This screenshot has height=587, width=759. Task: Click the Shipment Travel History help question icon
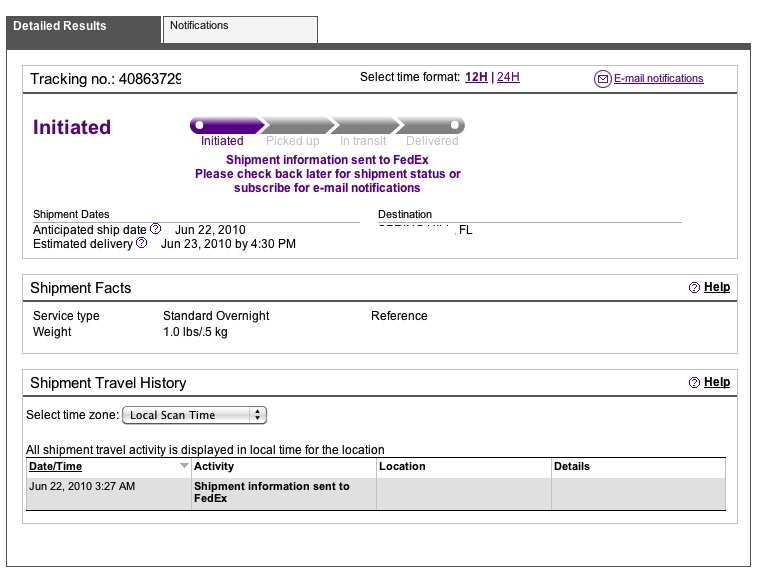click(694, 382)
